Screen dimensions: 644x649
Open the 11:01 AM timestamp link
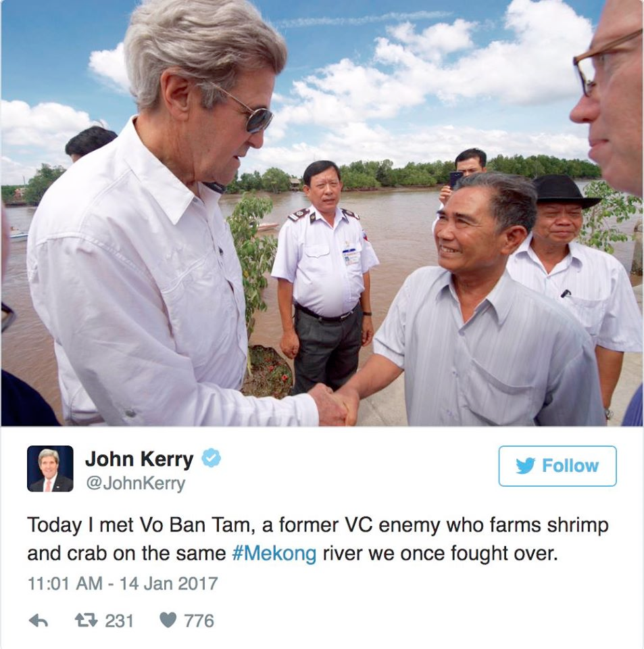pyautogui.click(x=64, y=583)
